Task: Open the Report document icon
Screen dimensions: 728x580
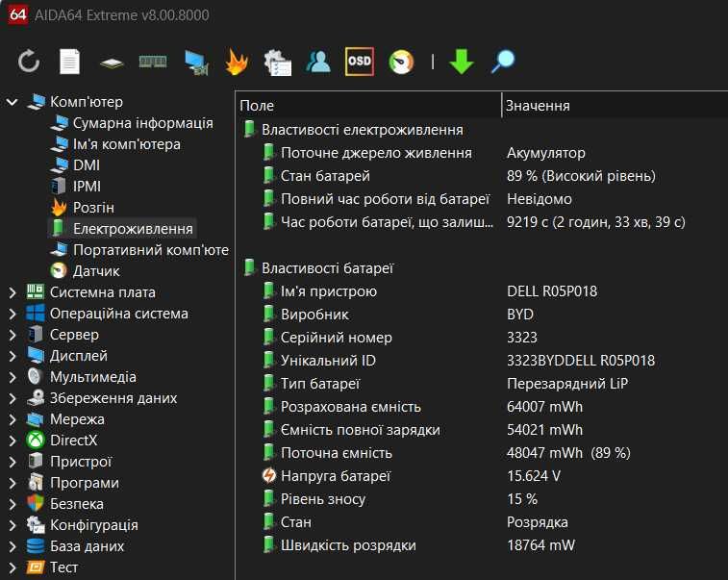Action: (69, 62)
